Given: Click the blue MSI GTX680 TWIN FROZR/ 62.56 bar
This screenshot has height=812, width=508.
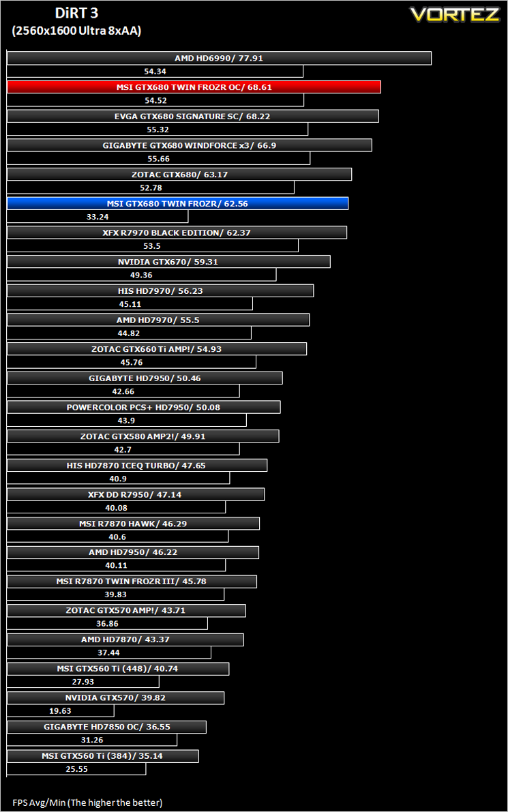Looking at the screenshot, I should pyautogui.click(x=177, y=204).
